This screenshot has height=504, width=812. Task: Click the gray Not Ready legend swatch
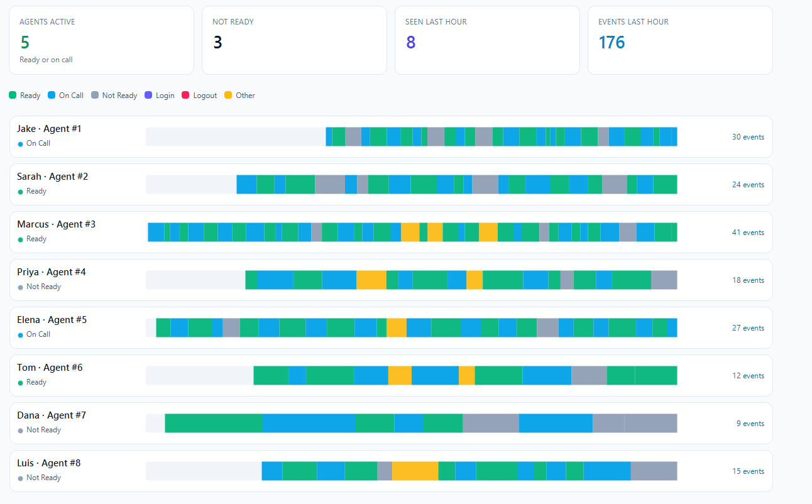(x=95, y=96)
